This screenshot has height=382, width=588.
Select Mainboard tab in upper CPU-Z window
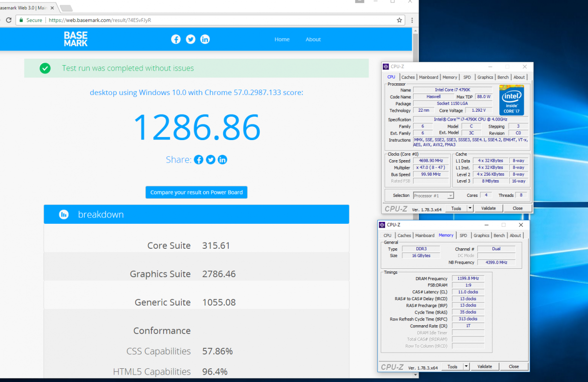429,77
